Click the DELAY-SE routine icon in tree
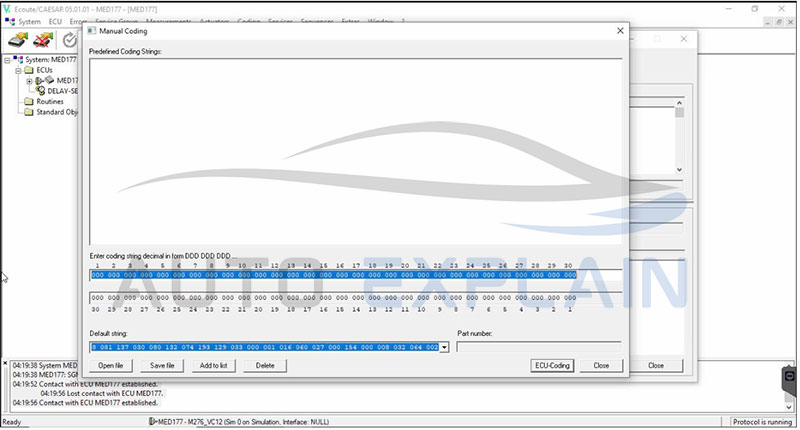 point(40,90)
